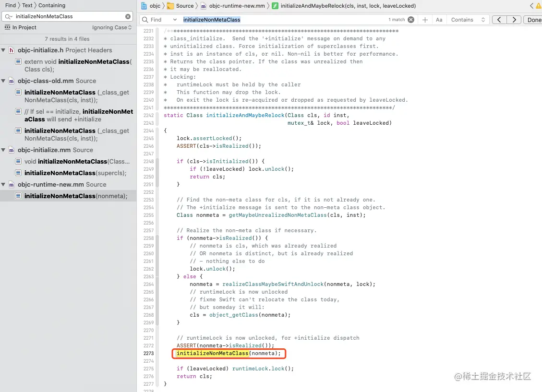Click the objc-initialize.mm file icon
Image resolution: width=542 pixels, height=392 pixels.
[12, 150]
